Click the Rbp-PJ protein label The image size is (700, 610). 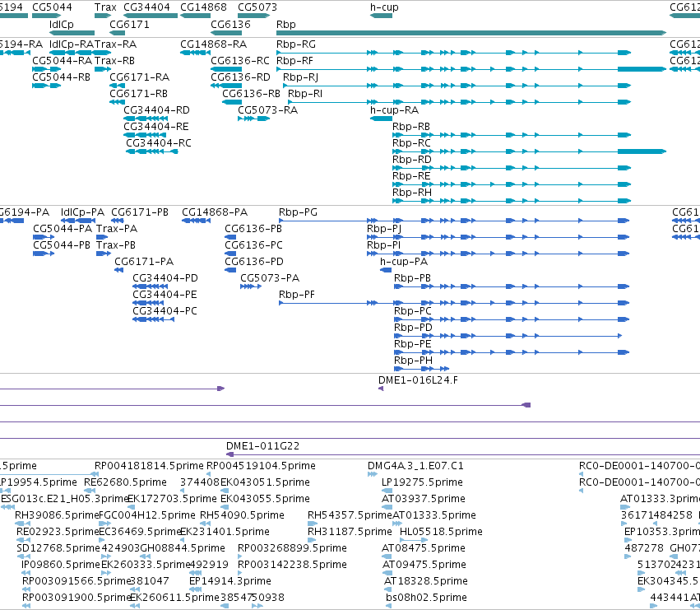click(384, 229)
